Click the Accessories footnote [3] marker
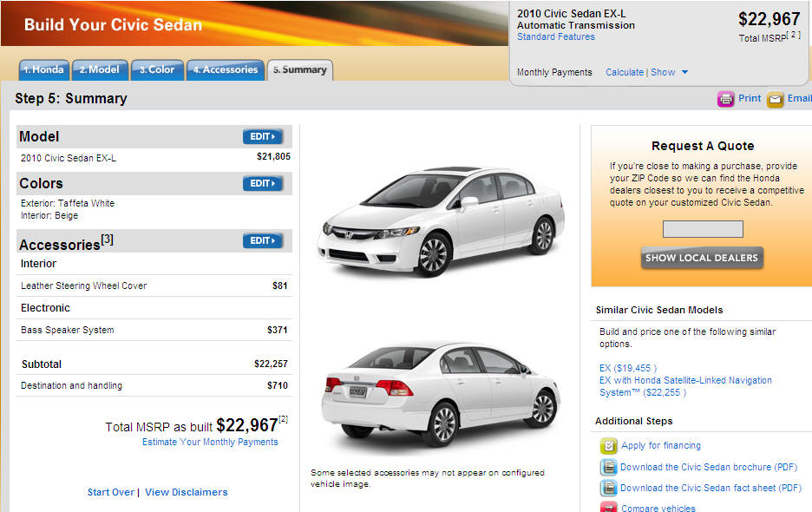This screenshot has width=812, height=512. click(x=108, y=239)
